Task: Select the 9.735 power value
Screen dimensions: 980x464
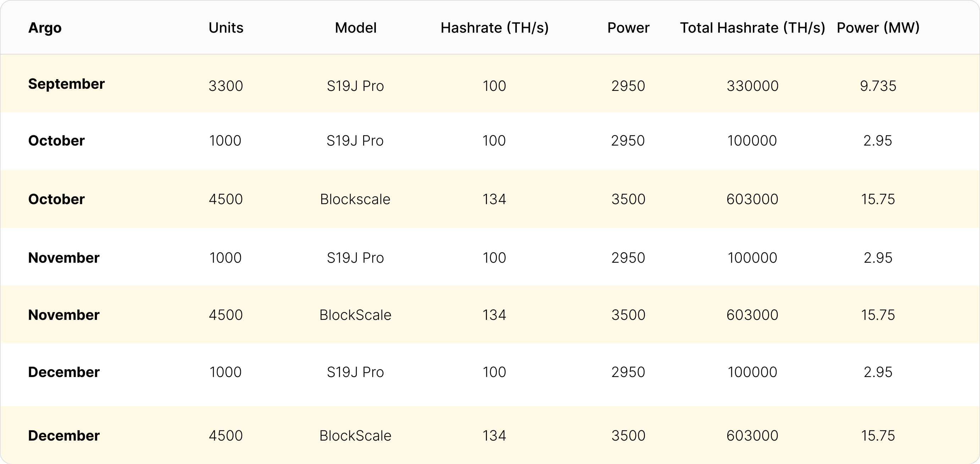Action: click(878, 86)
